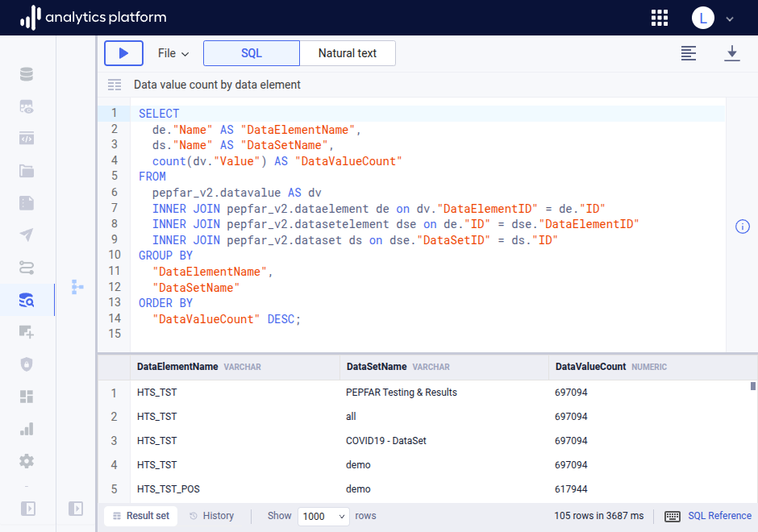
Task: Switch to the SQL tab
Action: point(252,53)
